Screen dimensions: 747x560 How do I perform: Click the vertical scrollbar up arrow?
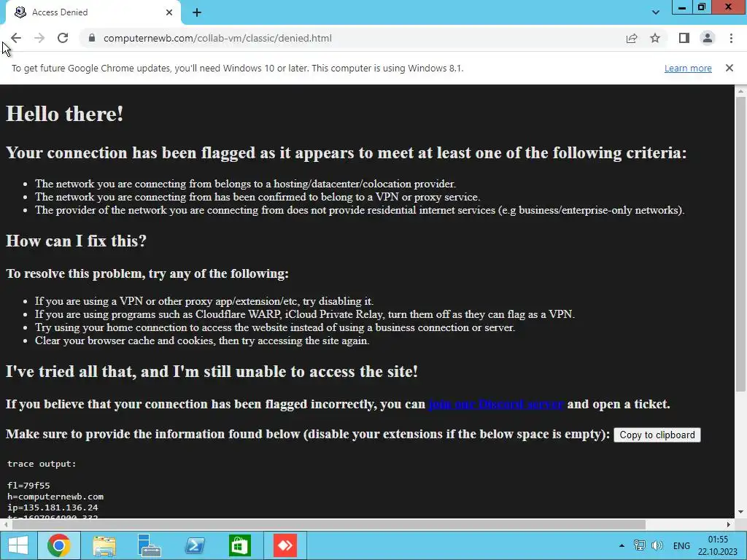click(x=740, y=90)
